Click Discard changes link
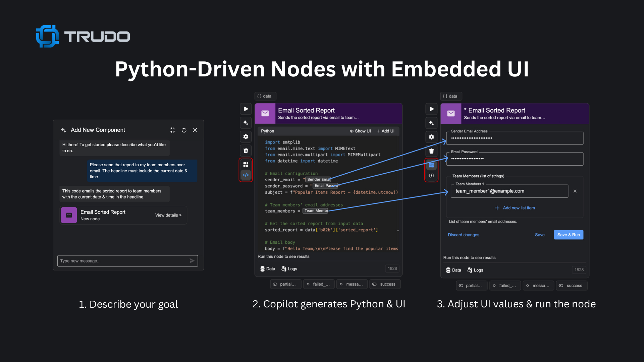644x362 pixels. 464,235
